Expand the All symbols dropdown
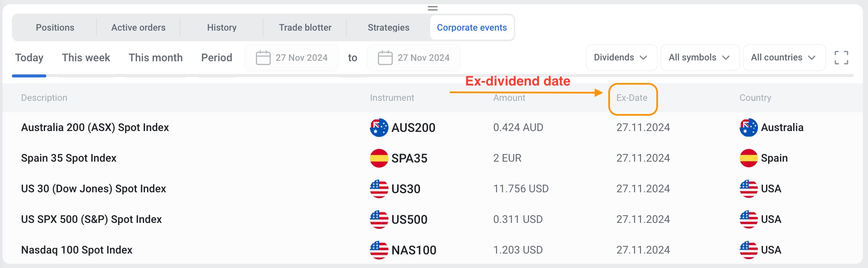 699,57
